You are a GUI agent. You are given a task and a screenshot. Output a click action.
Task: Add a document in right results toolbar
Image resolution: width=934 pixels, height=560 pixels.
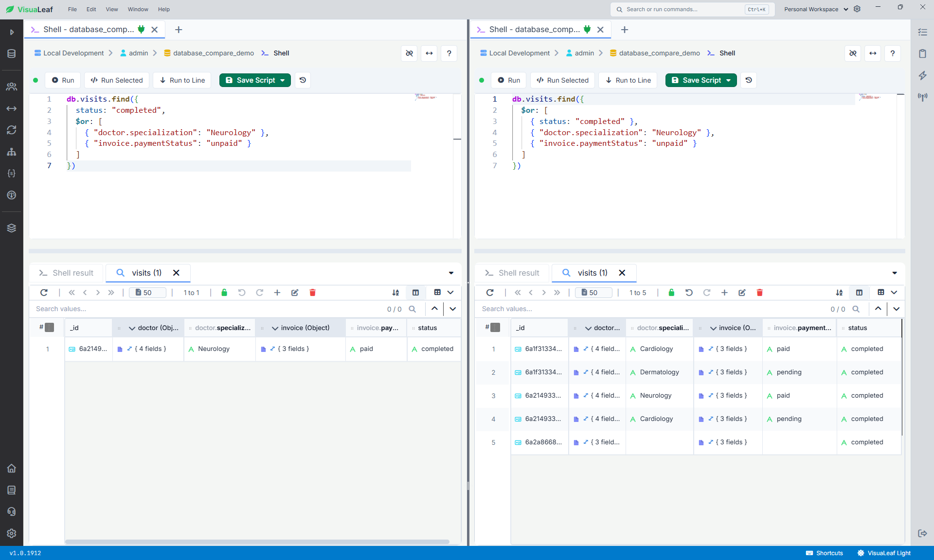coord(724,293)
